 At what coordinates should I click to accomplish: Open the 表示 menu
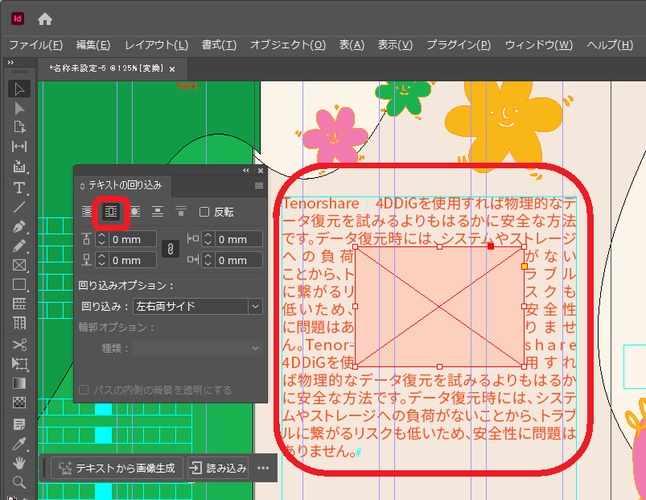(x=396, y=45)
